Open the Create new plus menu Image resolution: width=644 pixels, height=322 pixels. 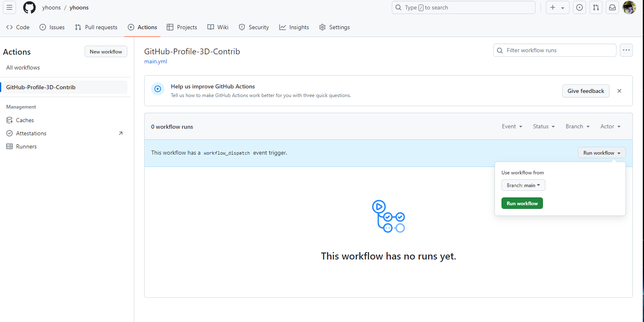tap(557, 7)
